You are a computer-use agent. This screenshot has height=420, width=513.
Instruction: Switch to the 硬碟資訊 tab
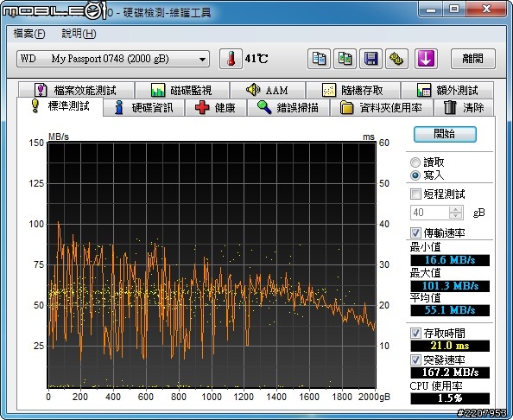(x=144, y=107)
